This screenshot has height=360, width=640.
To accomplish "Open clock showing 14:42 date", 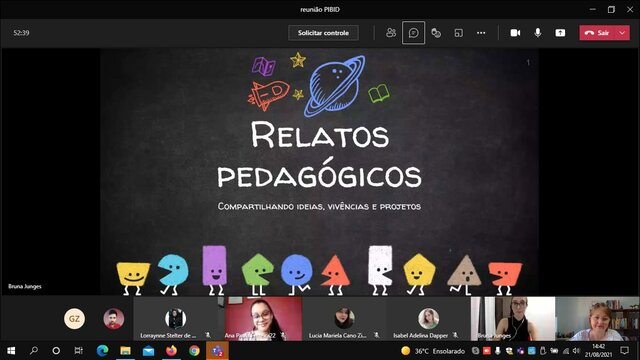I will click(598, 351).
